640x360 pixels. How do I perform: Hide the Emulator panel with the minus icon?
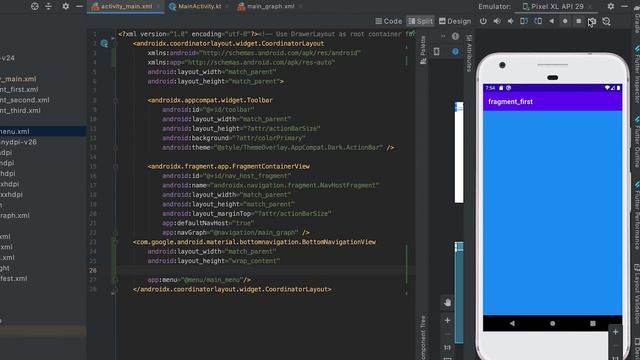624,6
